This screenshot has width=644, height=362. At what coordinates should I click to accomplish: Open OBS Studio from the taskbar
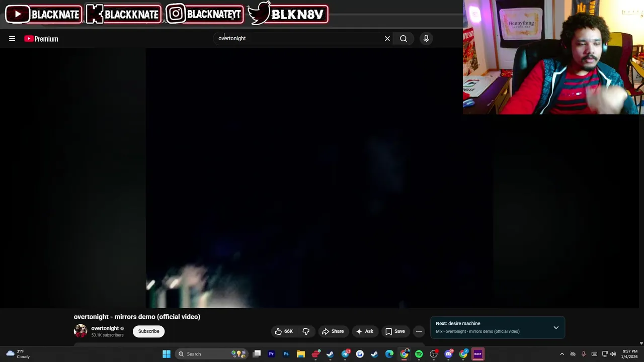(434, 354)
